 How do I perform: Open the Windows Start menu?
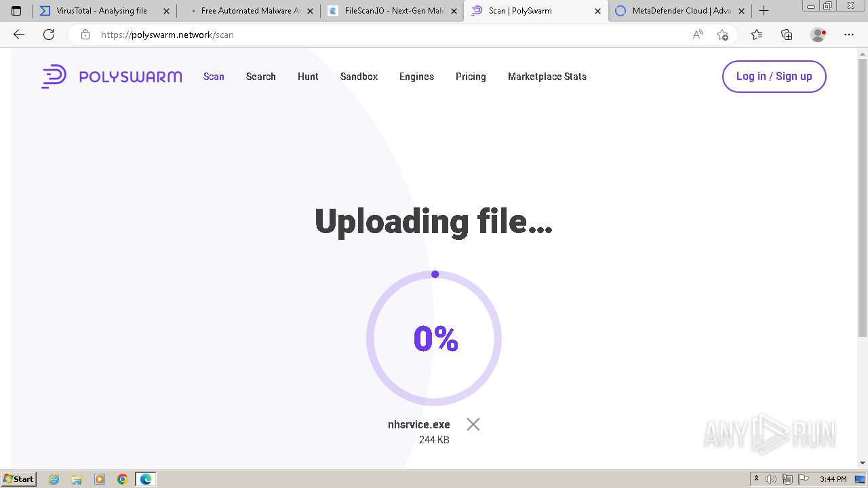pos(18,479)
